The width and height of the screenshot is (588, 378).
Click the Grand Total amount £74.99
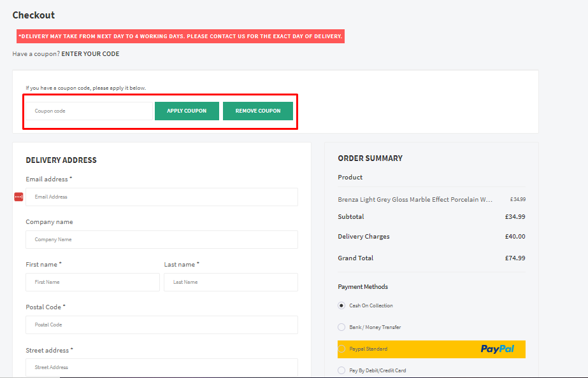[515, 258]
